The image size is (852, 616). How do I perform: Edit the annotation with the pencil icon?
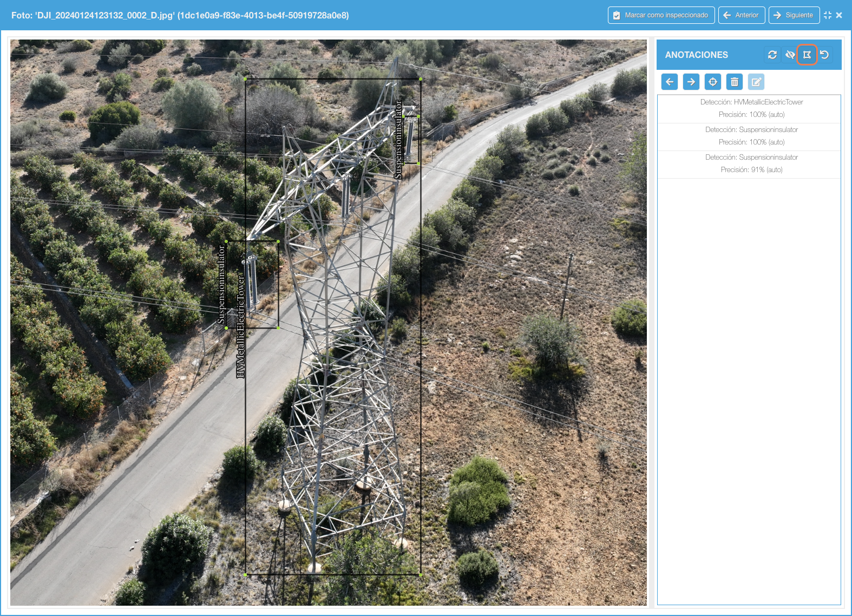point(756,82)
